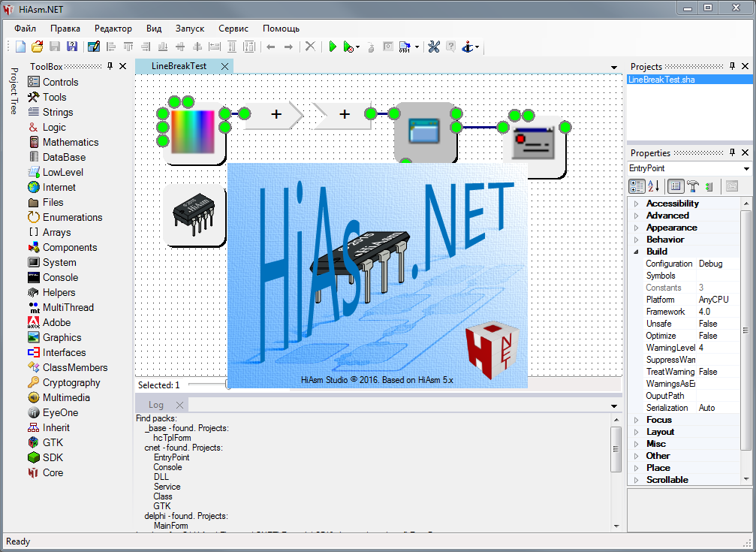This screenshot has height=552, width=756.
Task: Expand the Appearance property category
Action: tap(637, 228)
